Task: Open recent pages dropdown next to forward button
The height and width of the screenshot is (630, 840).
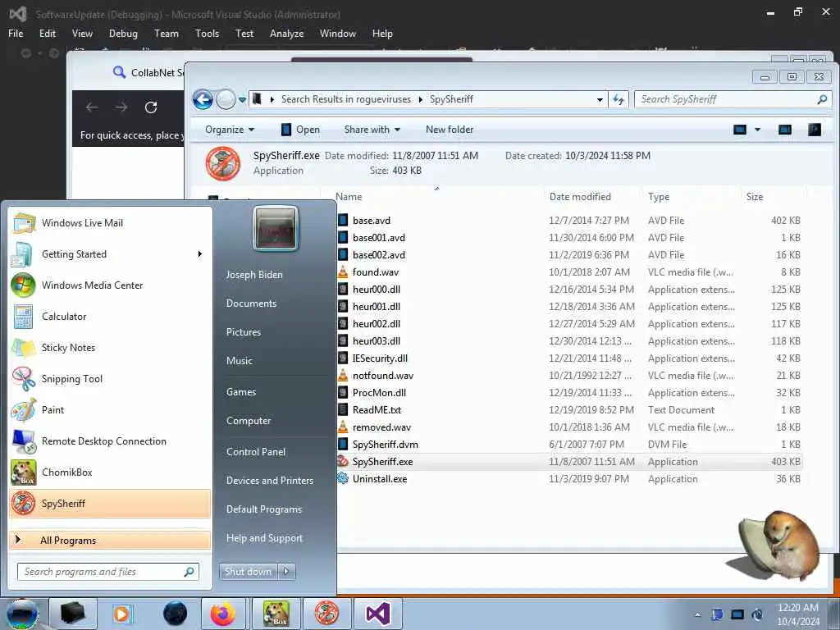Action: (x=242, y=99)
